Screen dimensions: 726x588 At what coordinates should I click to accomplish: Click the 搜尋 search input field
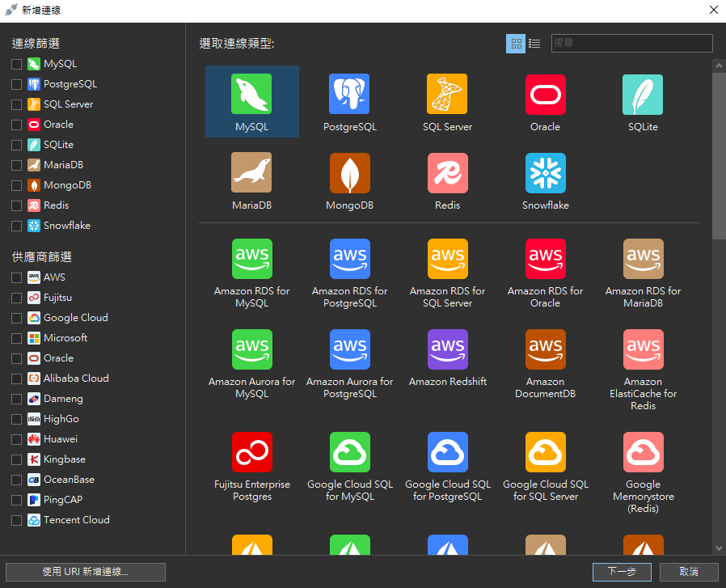[631, 44]
